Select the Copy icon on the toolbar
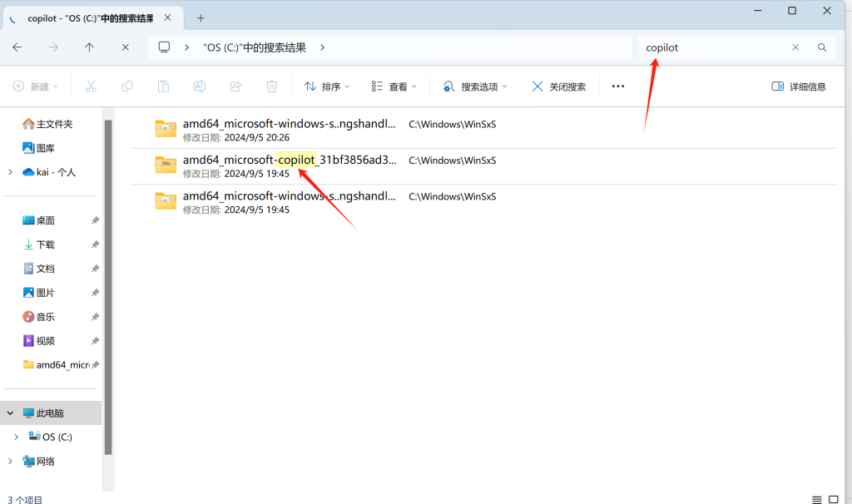 (127, 86)
